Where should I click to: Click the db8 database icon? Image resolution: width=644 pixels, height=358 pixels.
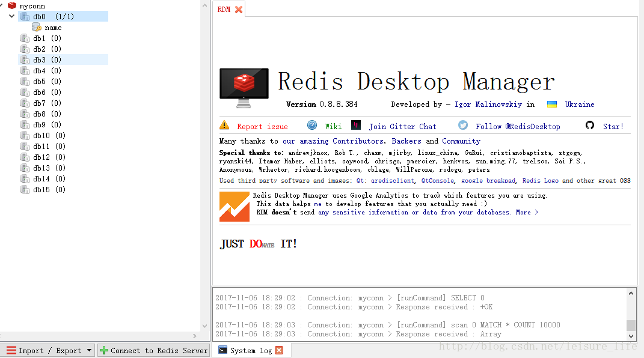[25, 114]
